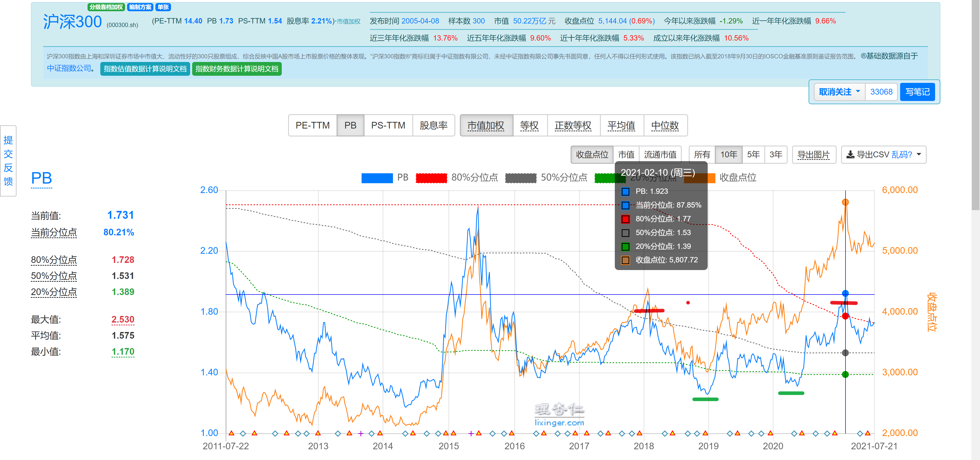Click the 中证指数公司 link
This screenshot has width=980, height=460.
[69, 68]
